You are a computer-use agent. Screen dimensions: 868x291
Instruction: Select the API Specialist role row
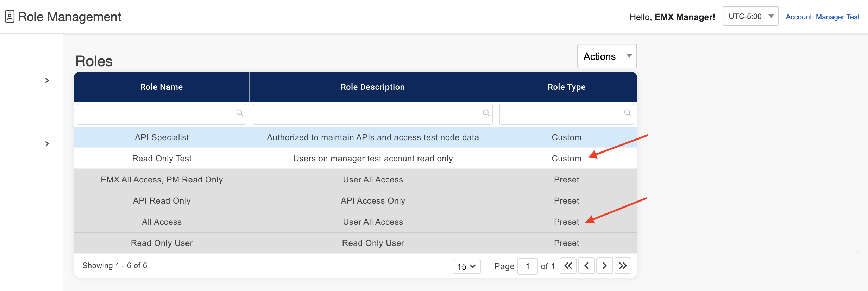162,137
